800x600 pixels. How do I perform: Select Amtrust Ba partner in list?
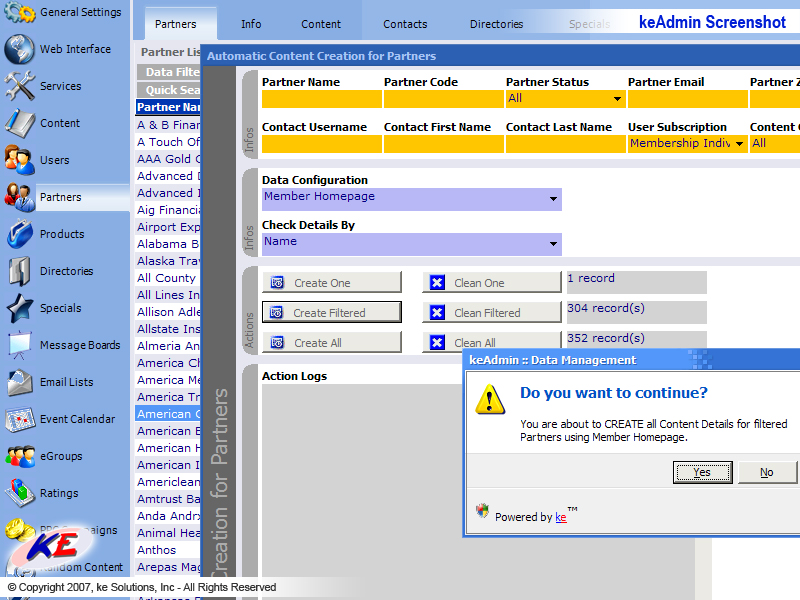pyautogui.click(x=168, y=499)
